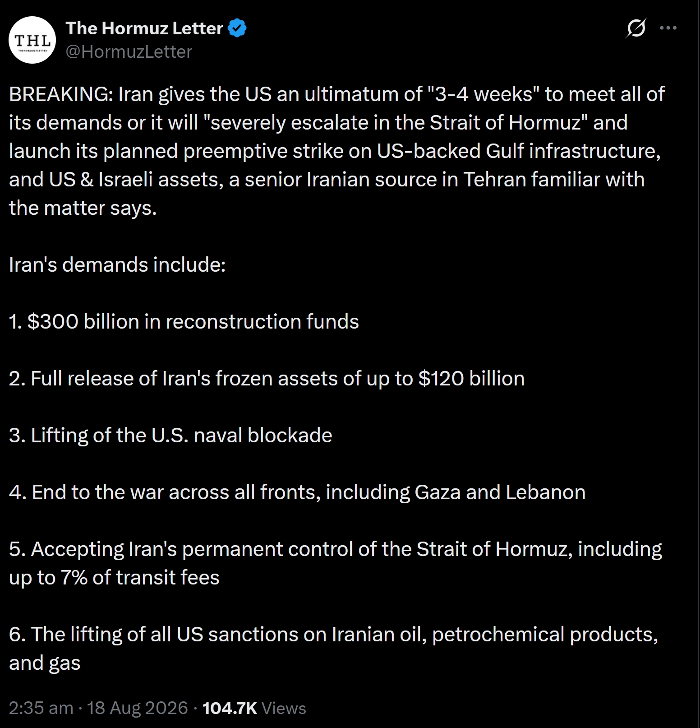Click demand 3 about lifting U.S. naval blockade
This screenshot has height=728, width=700.
click(170, 436)
